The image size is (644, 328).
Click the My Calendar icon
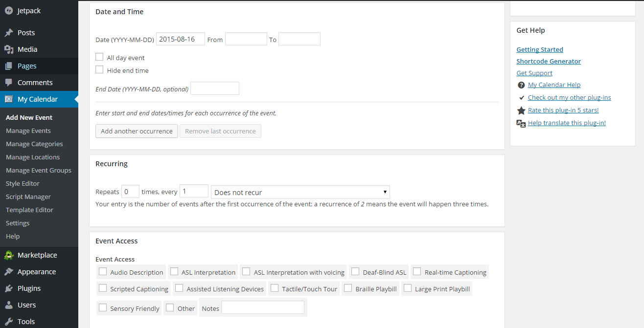tap(9, 99)
